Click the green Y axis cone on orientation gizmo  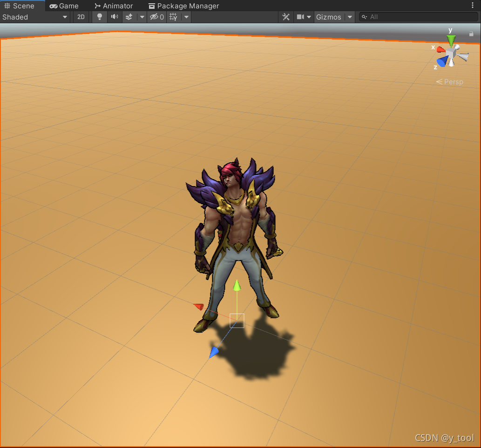(x=451, y=40)
